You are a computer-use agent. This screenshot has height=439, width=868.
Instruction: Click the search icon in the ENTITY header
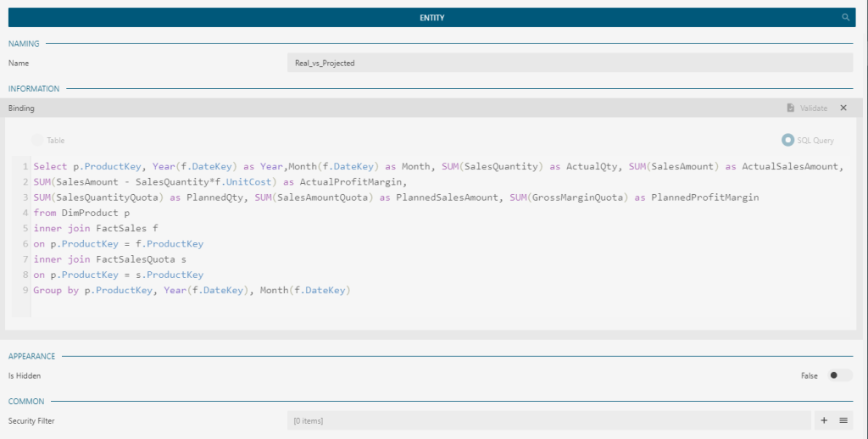(845, 17)
